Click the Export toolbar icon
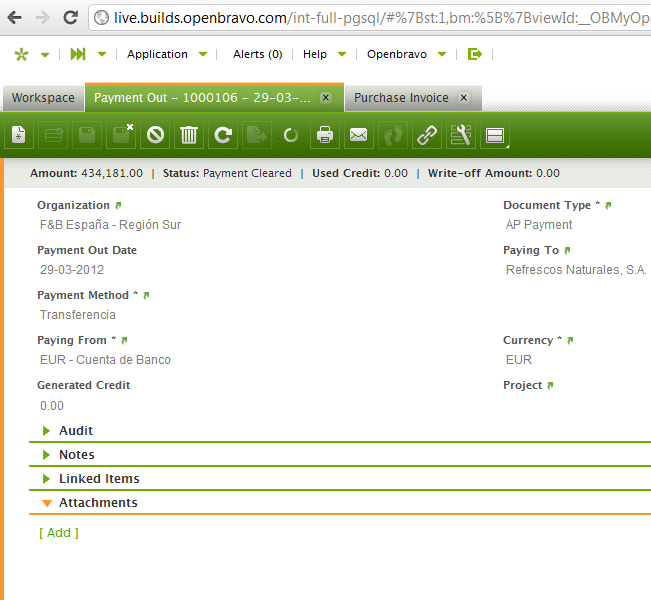 click(257, 135)
